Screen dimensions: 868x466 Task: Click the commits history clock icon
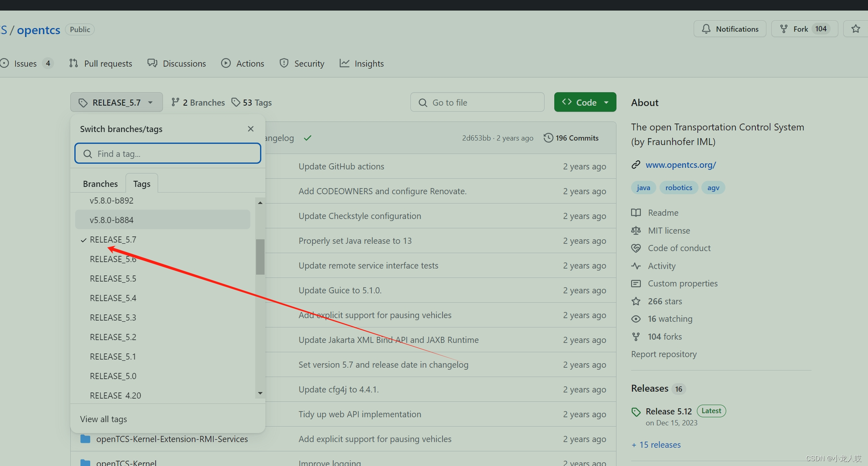(x=548, y=138)
